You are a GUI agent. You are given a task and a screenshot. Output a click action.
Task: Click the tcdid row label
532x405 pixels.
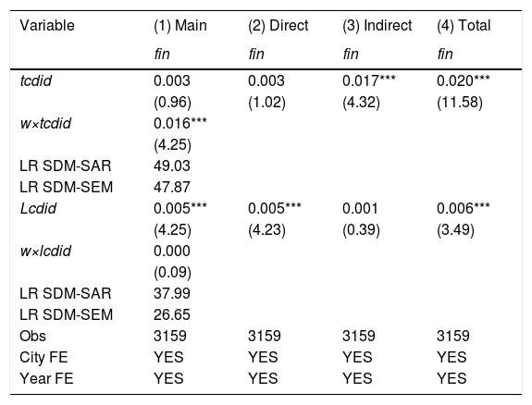point(36,80)
